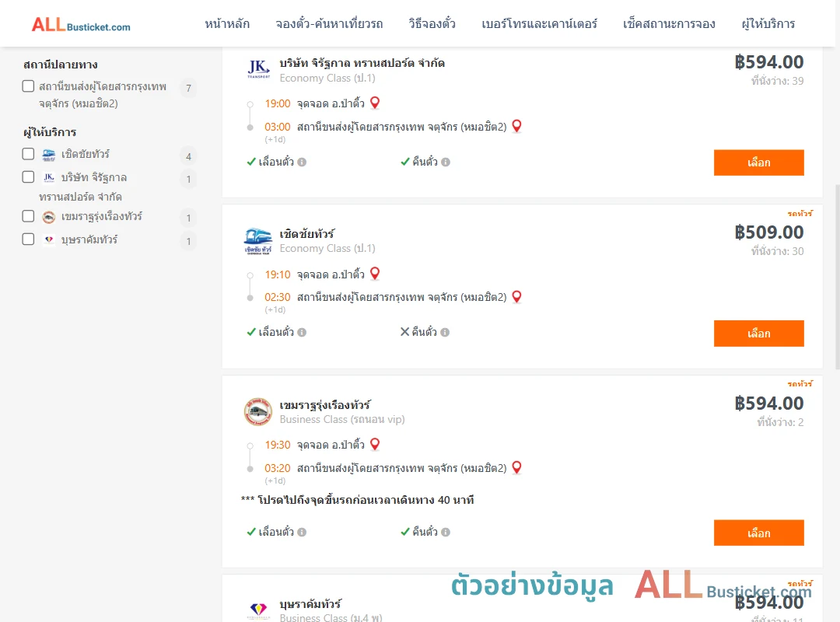Screen dimensions: 840x622
Task: Check the หมอชิต2 destination station filter
Action: (x=29, y=86)
